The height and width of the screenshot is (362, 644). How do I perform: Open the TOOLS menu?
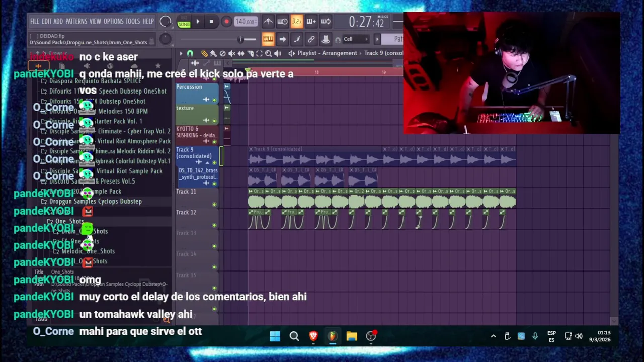coord(133,21)
